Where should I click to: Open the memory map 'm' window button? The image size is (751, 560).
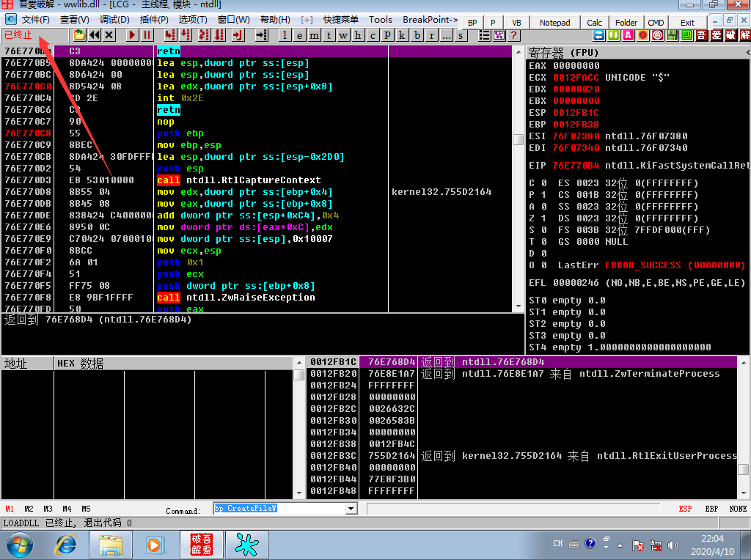(x=314, y=35)
